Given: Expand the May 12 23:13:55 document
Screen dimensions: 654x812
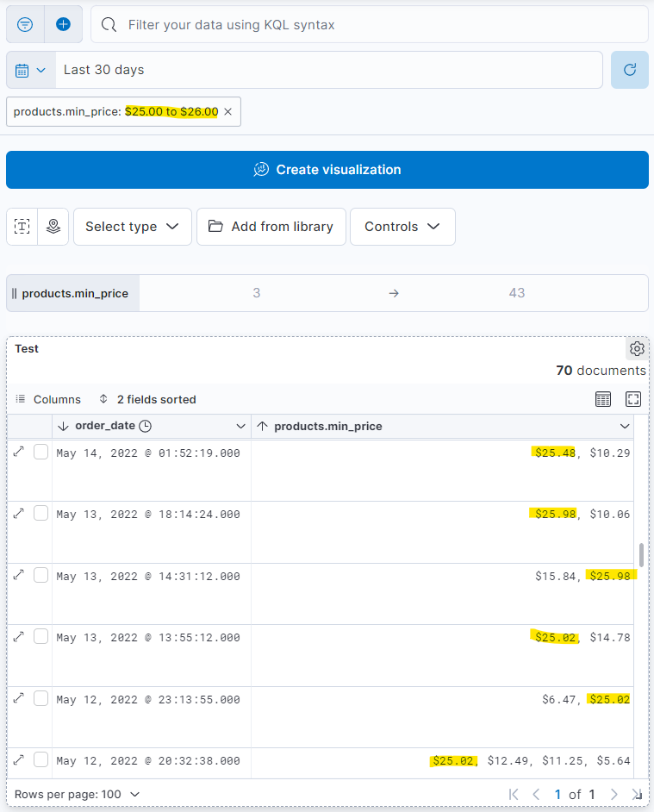Looking at the screenshot, I should (19, 698).
